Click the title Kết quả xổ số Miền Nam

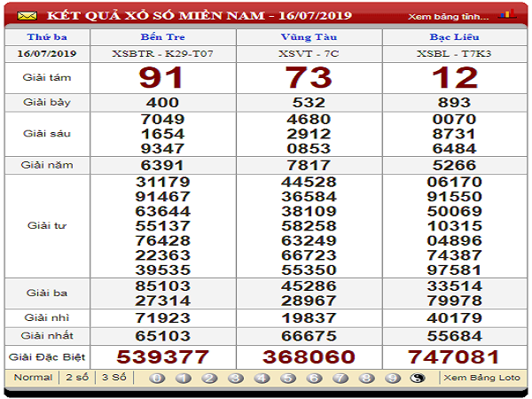[x=155, y=15]
